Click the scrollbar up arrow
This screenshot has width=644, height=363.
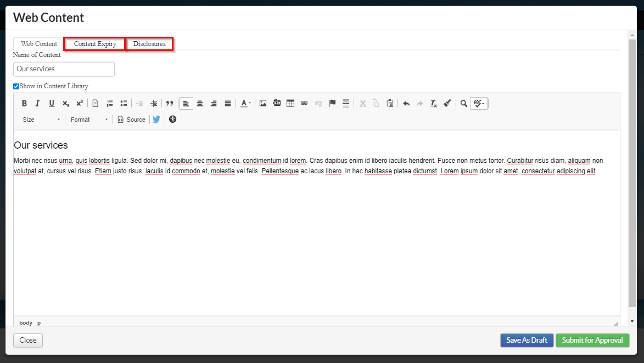tap(632, 35)
